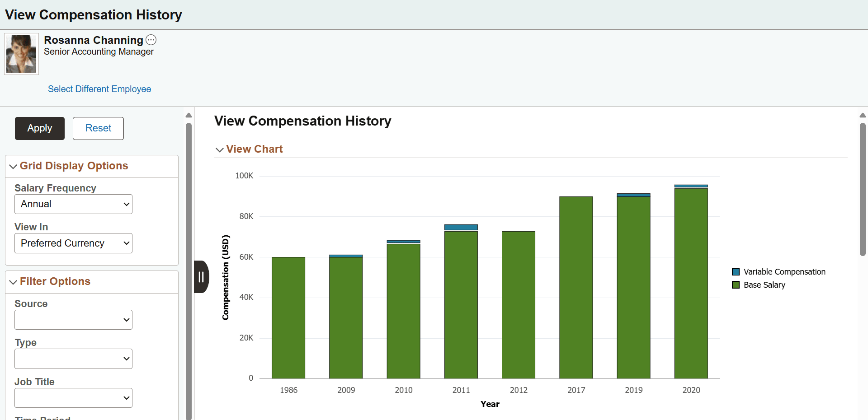Open the Salary Frequency dropdown
This screenshot has height=420, width=868.
(73, 204)
